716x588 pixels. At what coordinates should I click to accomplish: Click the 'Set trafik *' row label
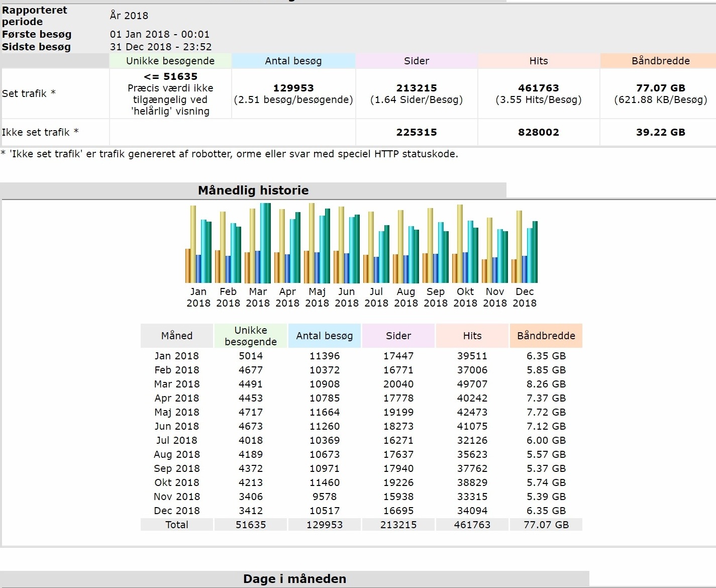tap(29, 93)
